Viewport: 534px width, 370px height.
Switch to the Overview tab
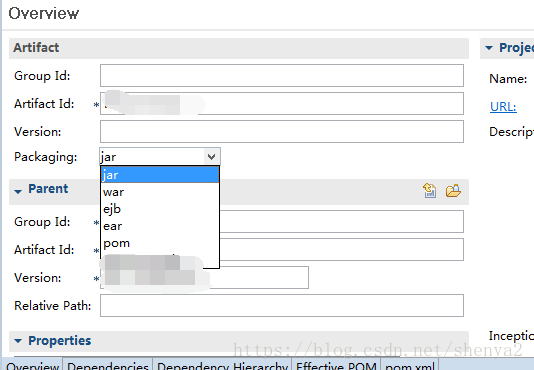pos(32,365)
